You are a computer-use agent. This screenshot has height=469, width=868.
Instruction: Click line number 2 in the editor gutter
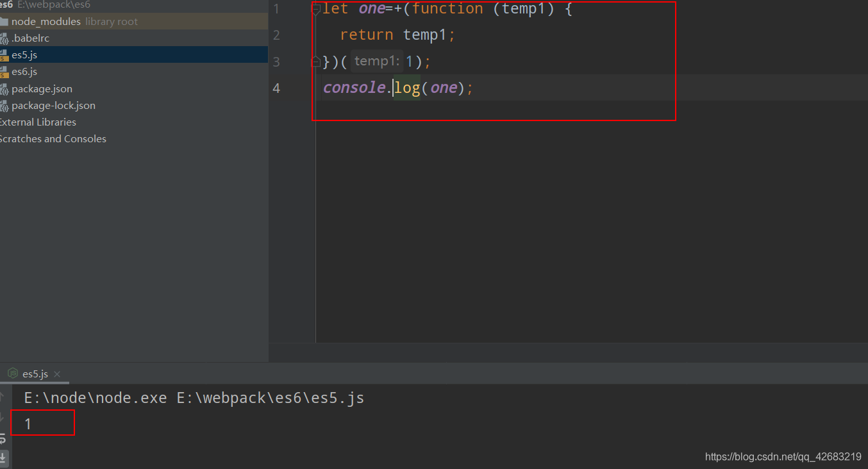[276, 35]
